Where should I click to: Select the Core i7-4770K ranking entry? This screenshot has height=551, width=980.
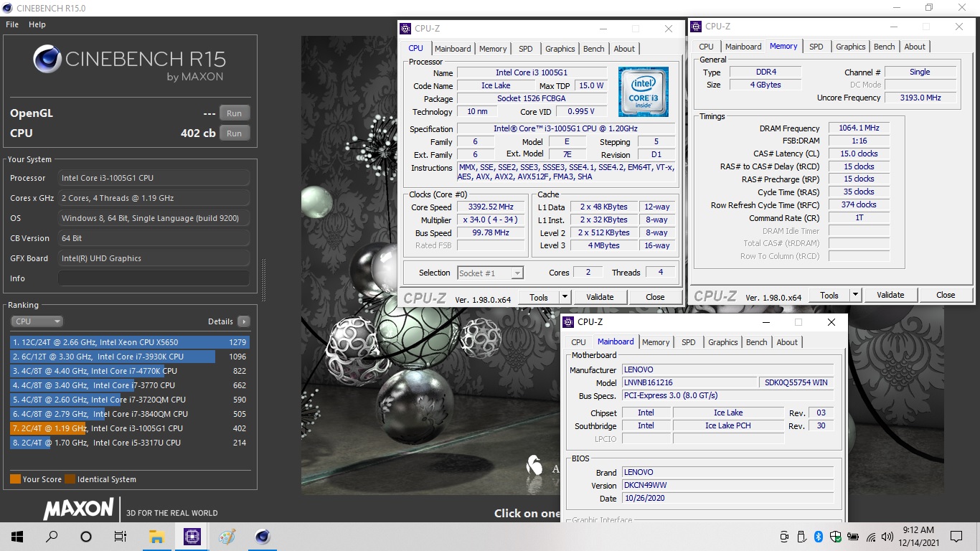(x=130, y=371)
